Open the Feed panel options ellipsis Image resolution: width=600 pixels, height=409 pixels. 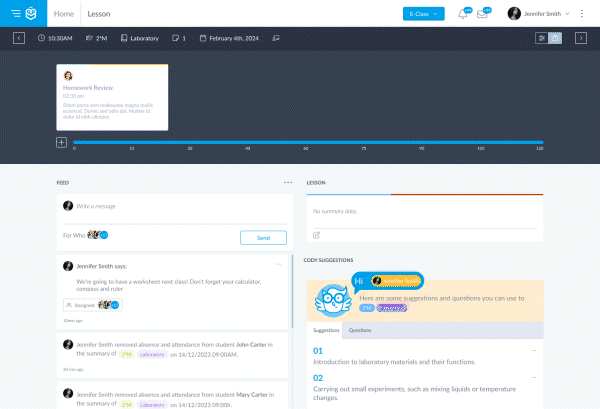pos(288,183)
